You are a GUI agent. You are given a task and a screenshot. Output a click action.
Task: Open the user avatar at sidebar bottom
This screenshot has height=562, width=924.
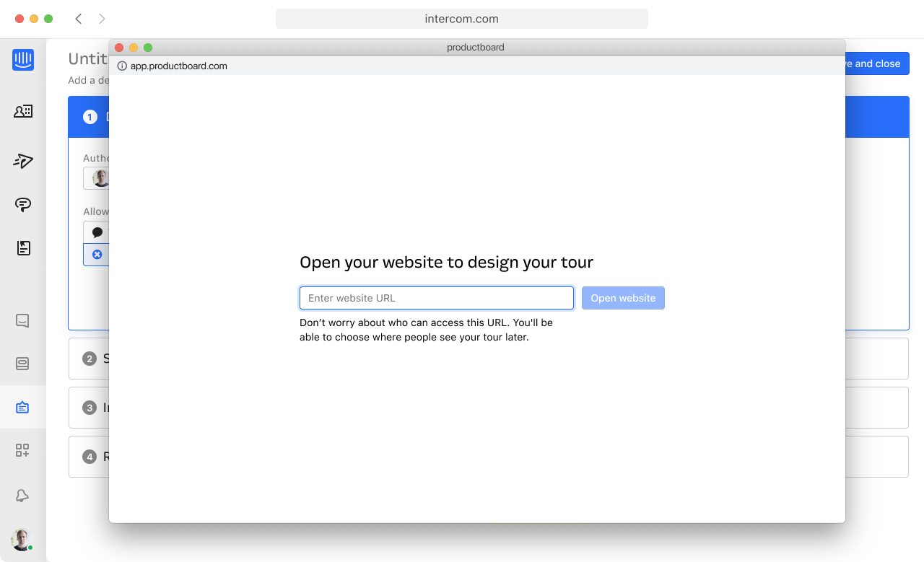(22, 540)
